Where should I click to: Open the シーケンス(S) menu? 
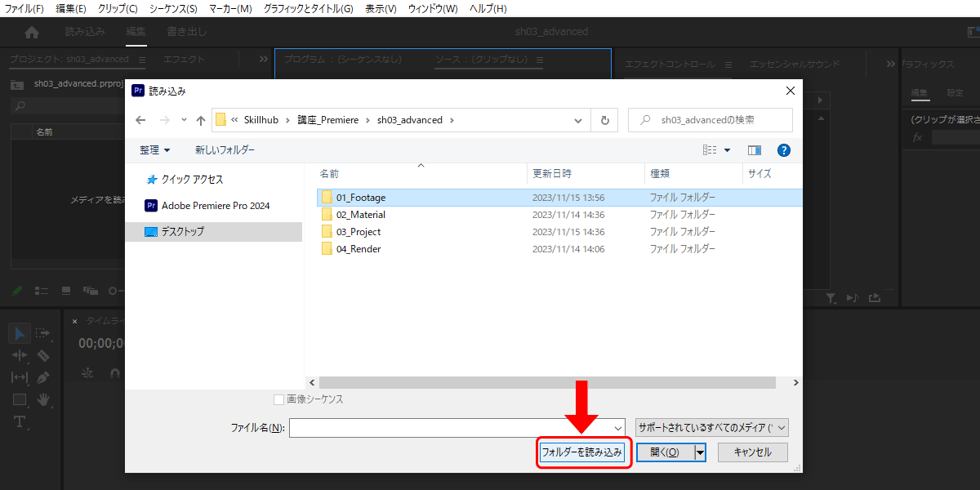173,8
